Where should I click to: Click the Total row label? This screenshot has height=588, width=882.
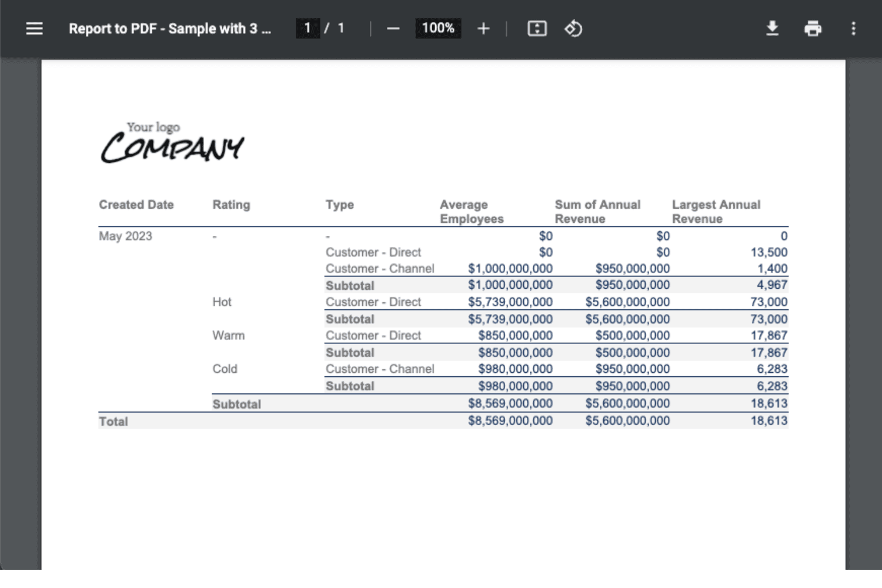pos(113,422)
